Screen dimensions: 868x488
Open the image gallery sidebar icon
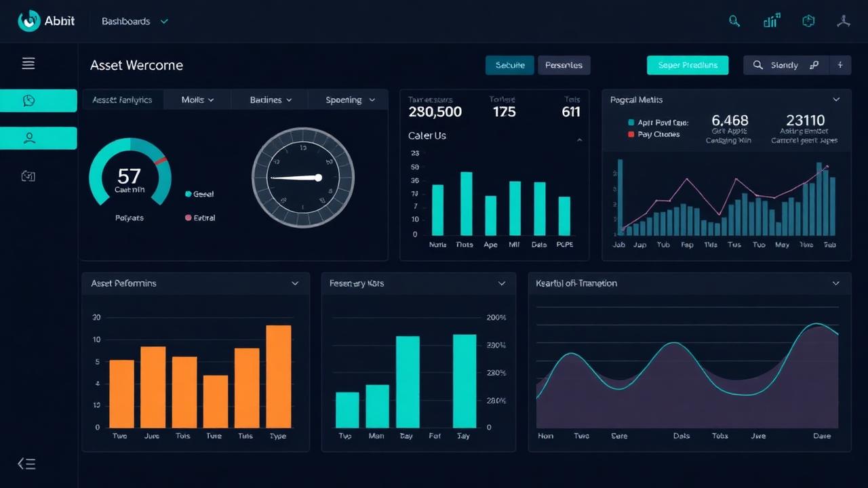[x=28, y=176]
